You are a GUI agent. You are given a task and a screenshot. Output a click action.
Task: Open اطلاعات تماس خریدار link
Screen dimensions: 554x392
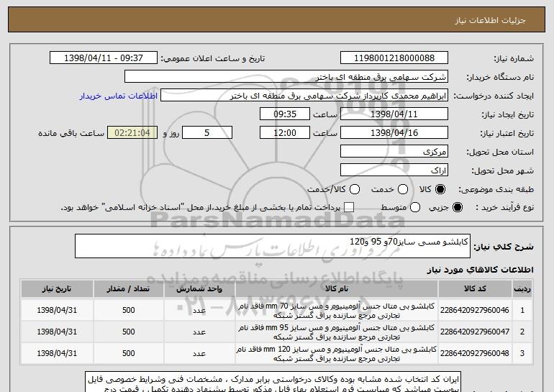[119, 96]
